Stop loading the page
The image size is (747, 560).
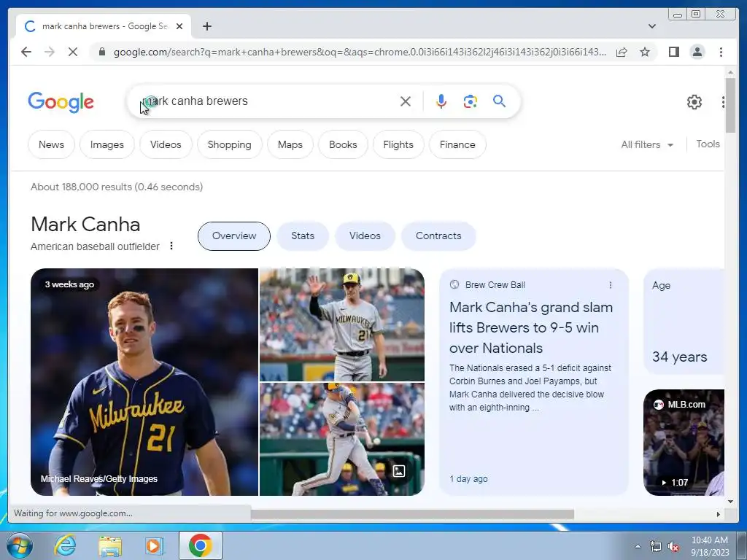73,52
